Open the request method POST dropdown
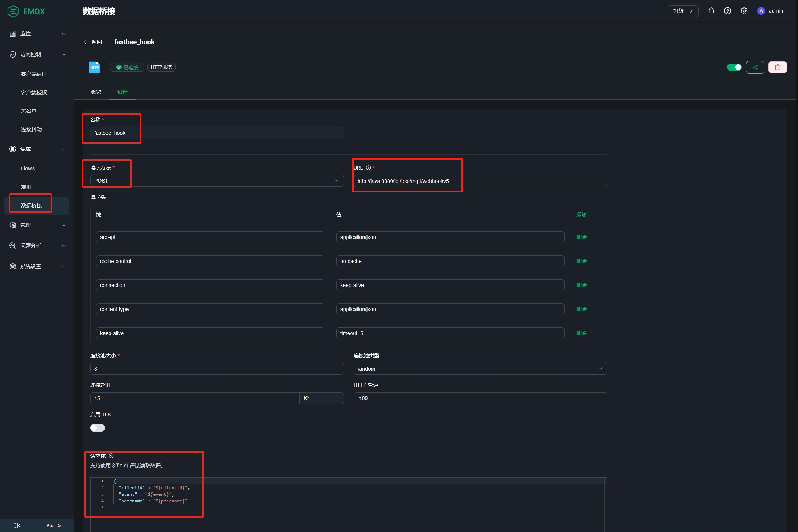Viewport: 798px width, 532px height. click(x=216, y=181)
